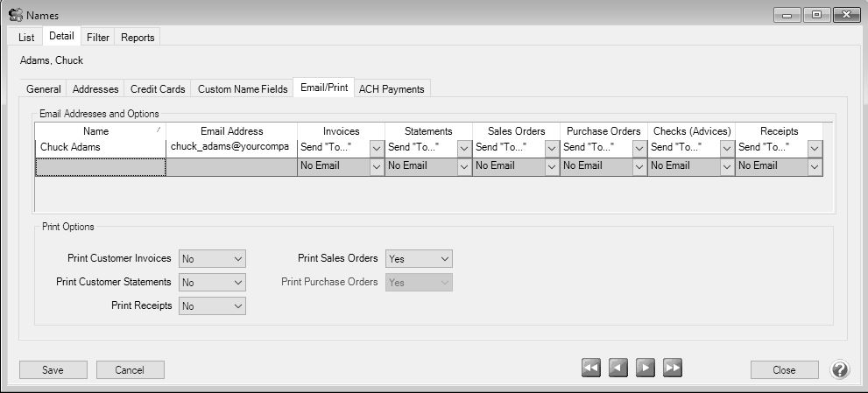The width and height of the screenshot is (868, 393).
Task: Expand Chuck Adams Receipts email option dropdown
Action: point(815,148)
